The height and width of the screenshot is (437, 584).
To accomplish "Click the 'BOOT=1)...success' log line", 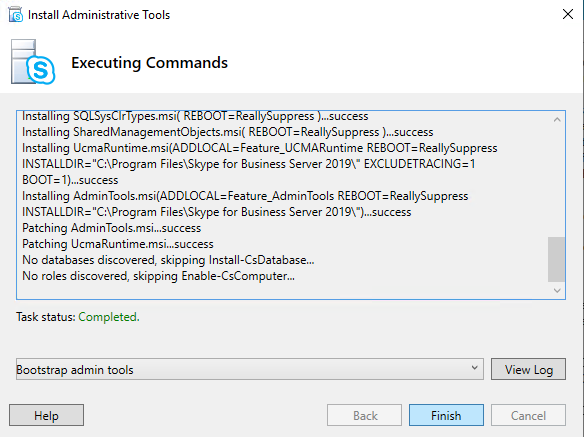I will click(x=70, y=180).
